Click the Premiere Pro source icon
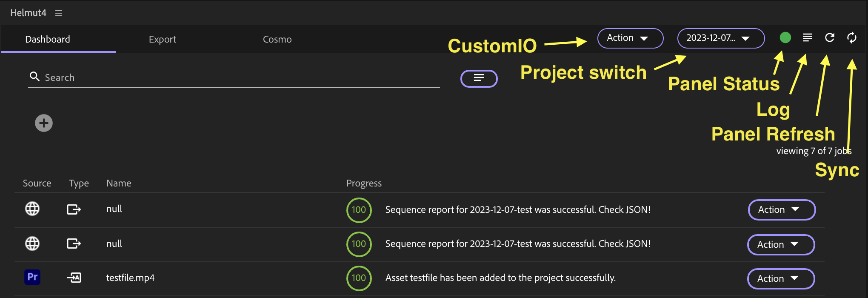The width and height of the screenshot is (868, 298). 32,278
